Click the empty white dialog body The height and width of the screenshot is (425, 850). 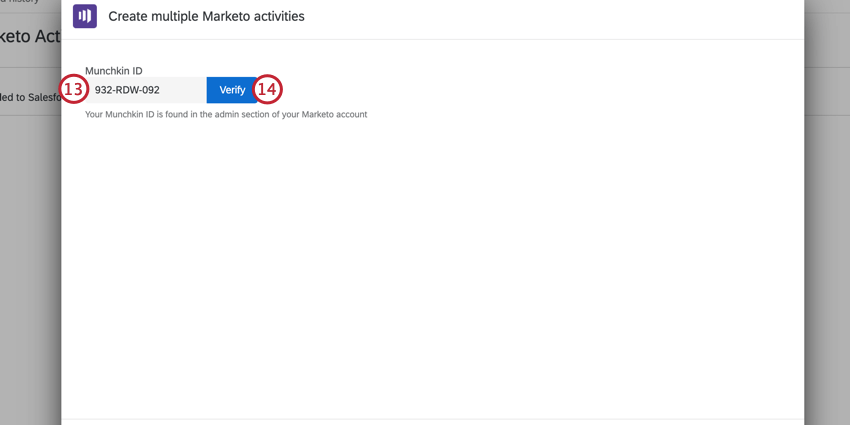430,270
